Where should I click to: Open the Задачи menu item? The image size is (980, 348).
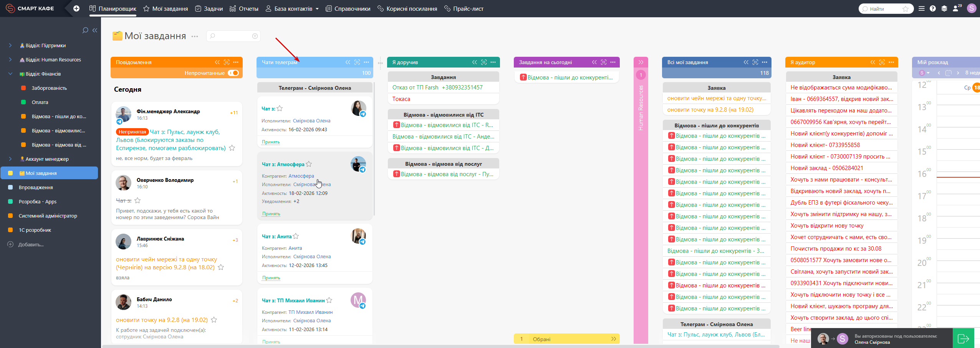point(209,8)
